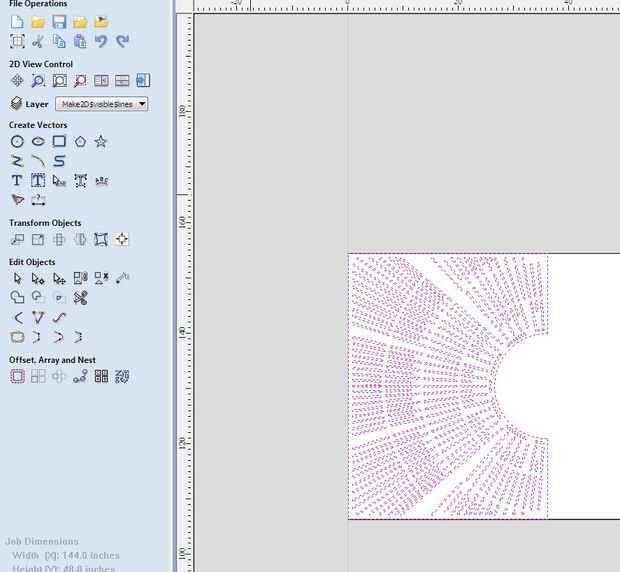
Task: Cut selection with the scissors icon
Action: [38, 41]
